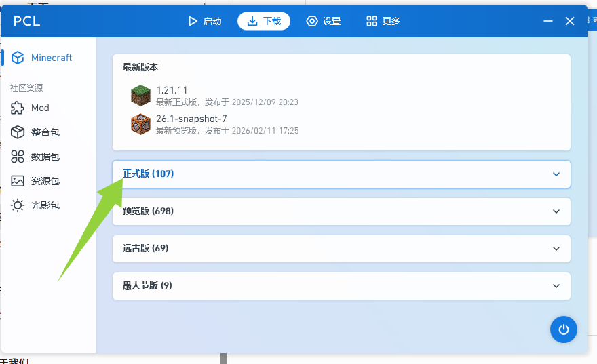This screenshot has height=364, width=597.
Task: Open the 光影包 shader pack page
Action: click(x=48, y=205)
